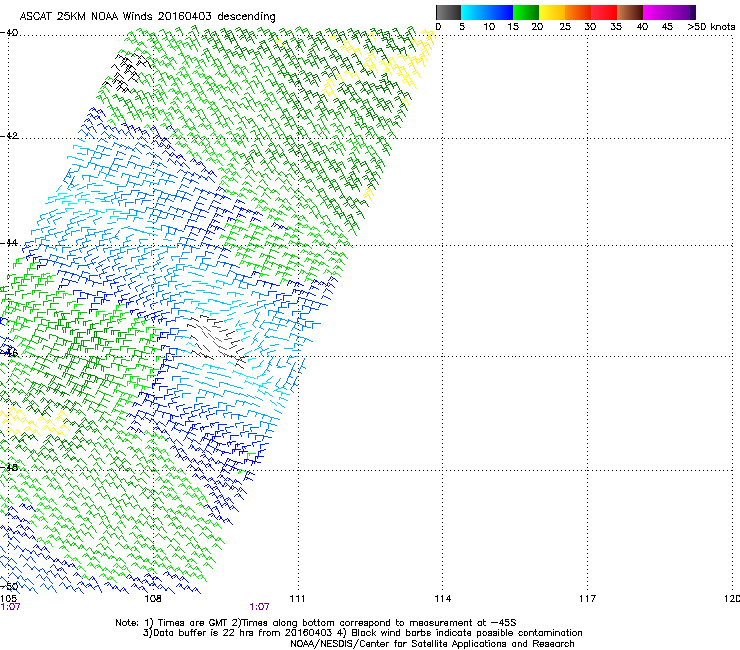
Task: Click the legend label '40' under the color bar
Action: [642, 27]
